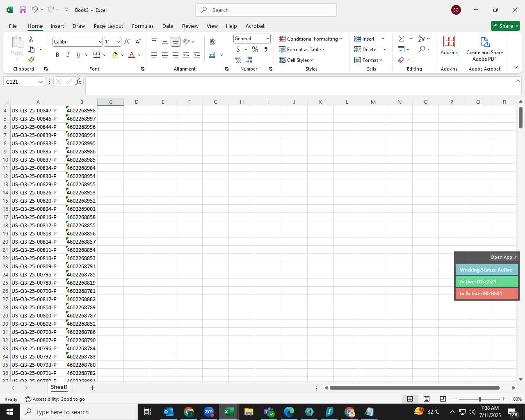Click the Fill down icon
525x420 pixels.
pyautogui.click(x=401, y=49)
